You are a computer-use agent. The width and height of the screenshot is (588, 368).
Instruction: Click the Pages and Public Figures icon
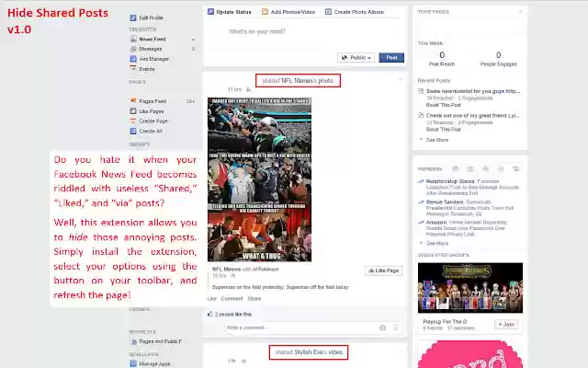coord(132,341)
